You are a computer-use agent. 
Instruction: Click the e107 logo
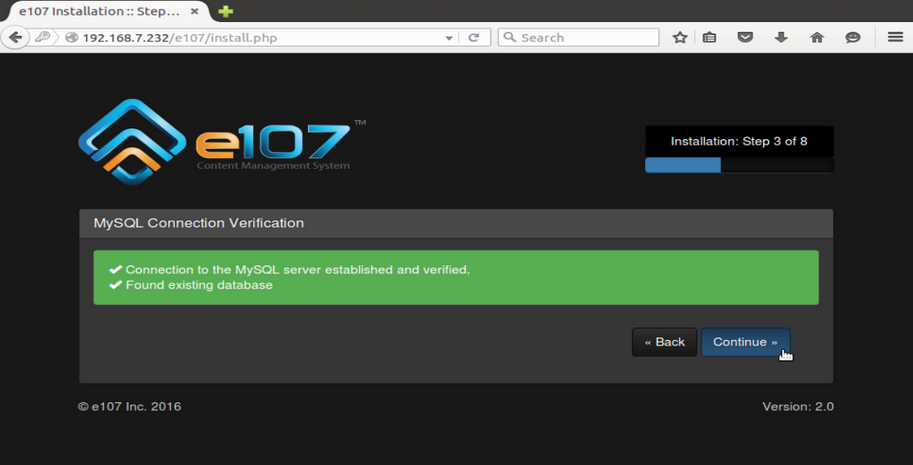(x=222, y=142)
